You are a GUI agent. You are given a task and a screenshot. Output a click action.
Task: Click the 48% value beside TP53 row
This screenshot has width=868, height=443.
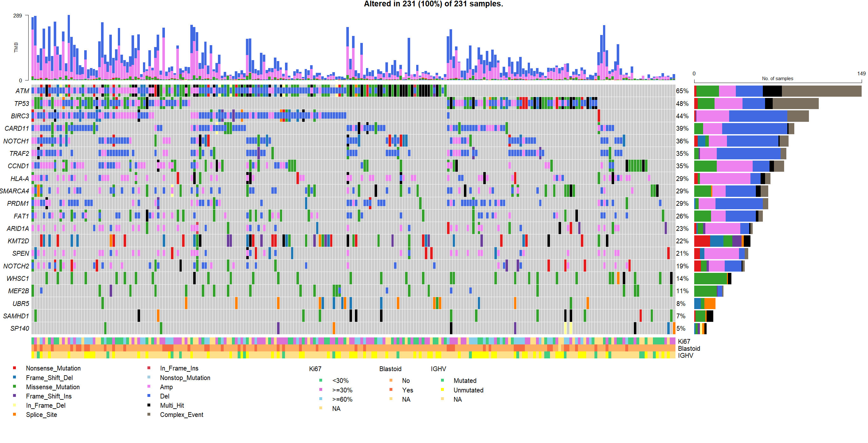(682, 104)
